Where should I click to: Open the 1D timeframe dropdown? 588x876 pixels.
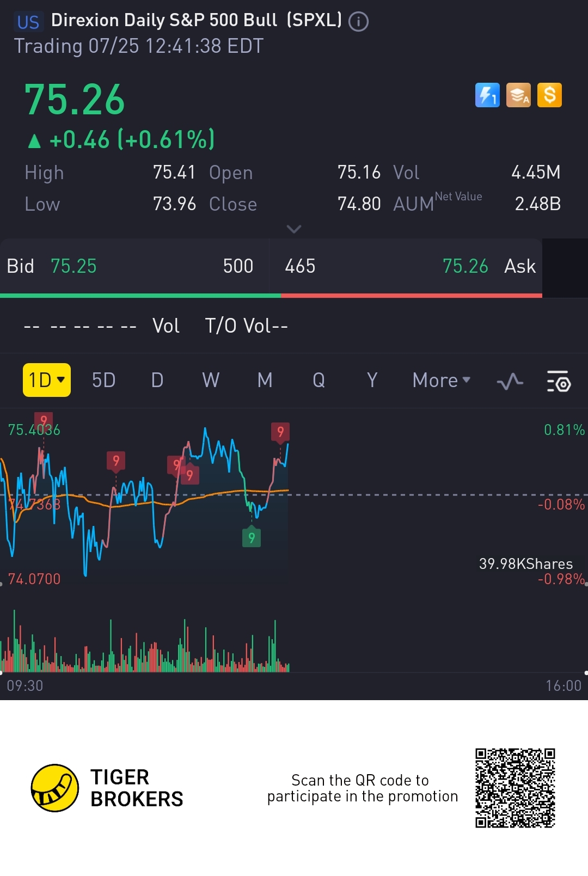click(47, 380)
